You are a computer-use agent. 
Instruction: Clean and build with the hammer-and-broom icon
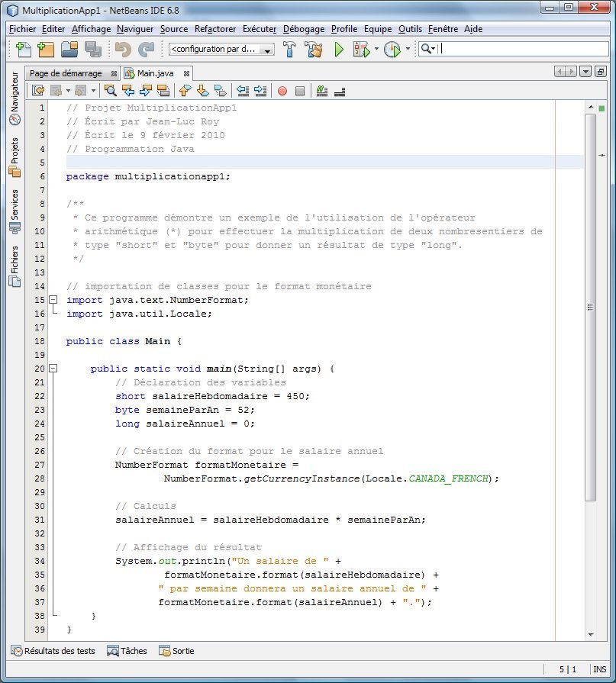coord(314,49)
